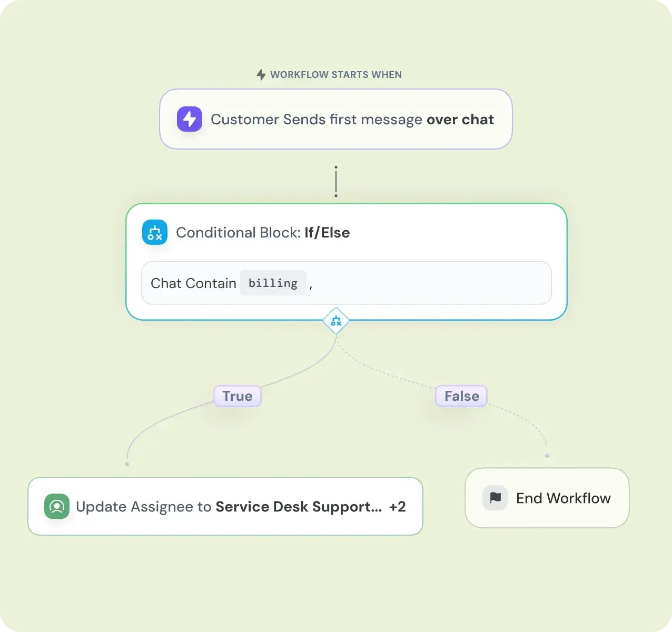
Task: Click the diamond branch icon below the condition
Action: (336, 320)
